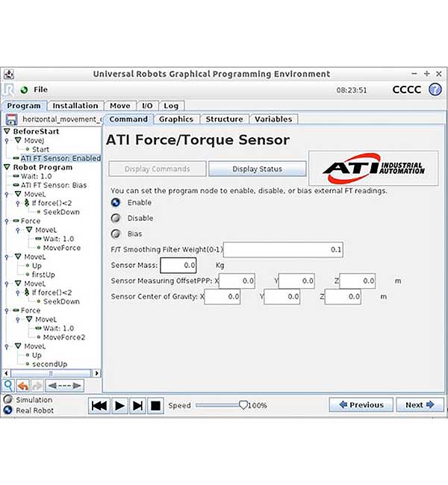Go to the Previous node
The height and width of the screenshot is (485, 448).
coord(361,405)
